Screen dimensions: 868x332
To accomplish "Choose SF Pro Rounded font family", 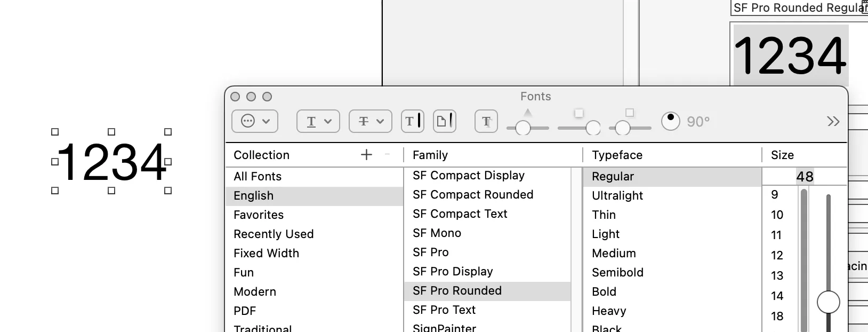I will click(488, 290).
